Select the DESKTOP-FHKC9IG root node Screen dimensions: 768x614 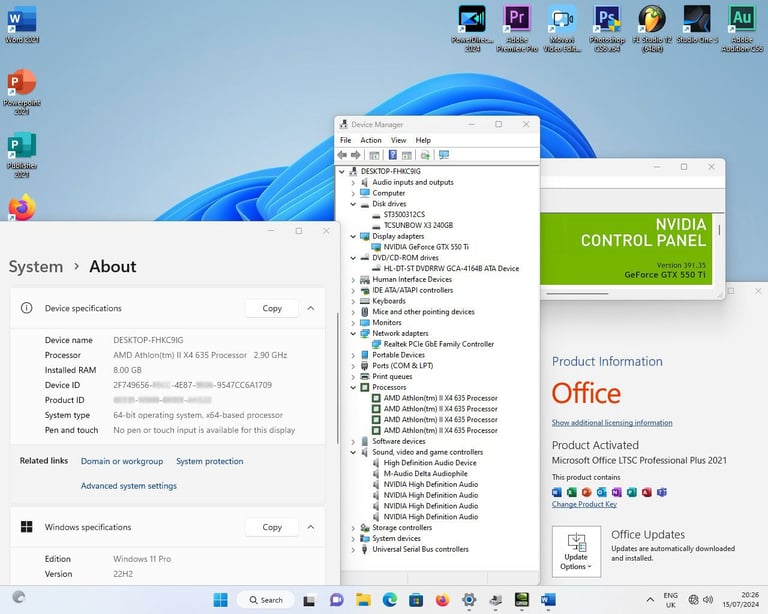[x=390, y=171]
